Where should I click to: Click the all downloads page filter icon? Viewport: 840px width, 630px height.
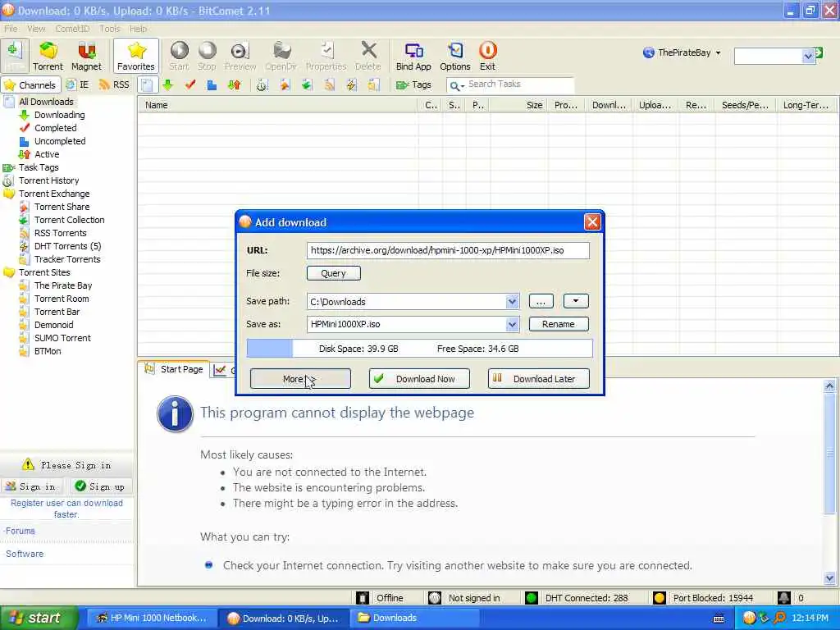click(x=148, y=84)
